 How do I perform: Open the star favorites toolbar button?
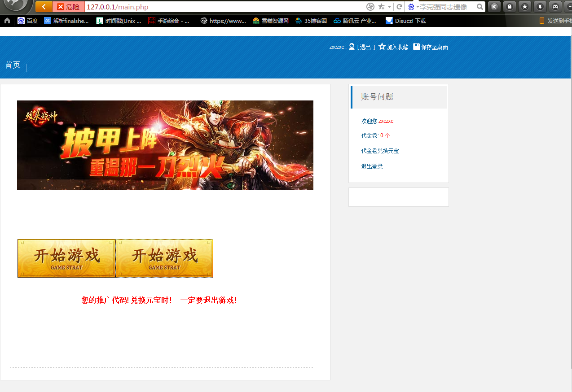[x=525, y=7]
